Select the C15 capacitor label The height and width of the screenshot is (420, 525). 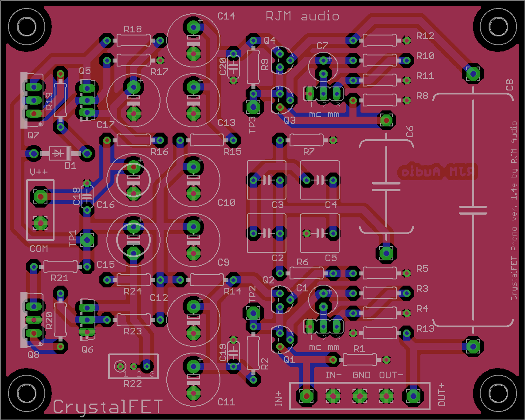pyautogui.click(x=106, y=265)
